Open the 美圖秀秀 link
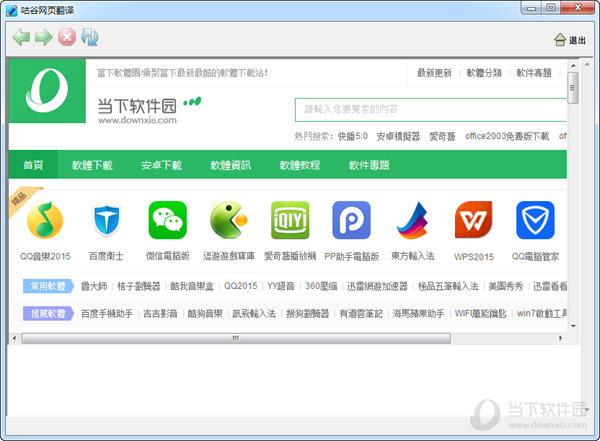The height and width of the screenshot is (441, 600). [506, 286]
